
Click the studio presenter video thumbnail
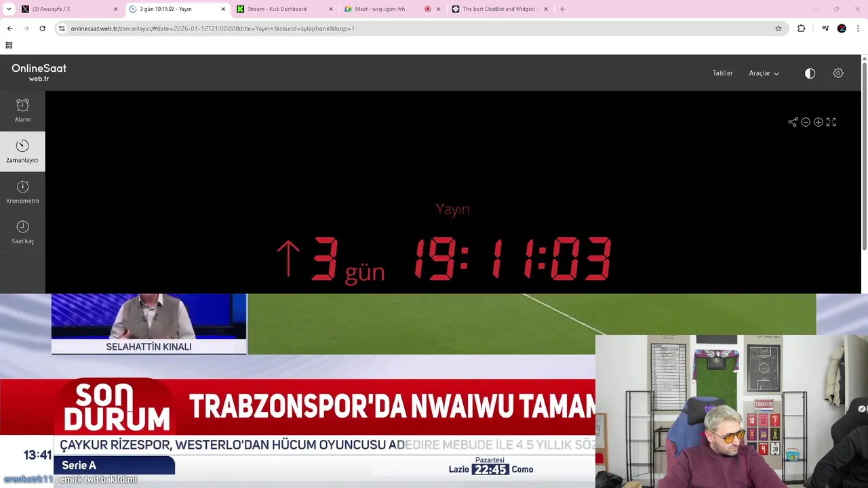click(149, 316)
